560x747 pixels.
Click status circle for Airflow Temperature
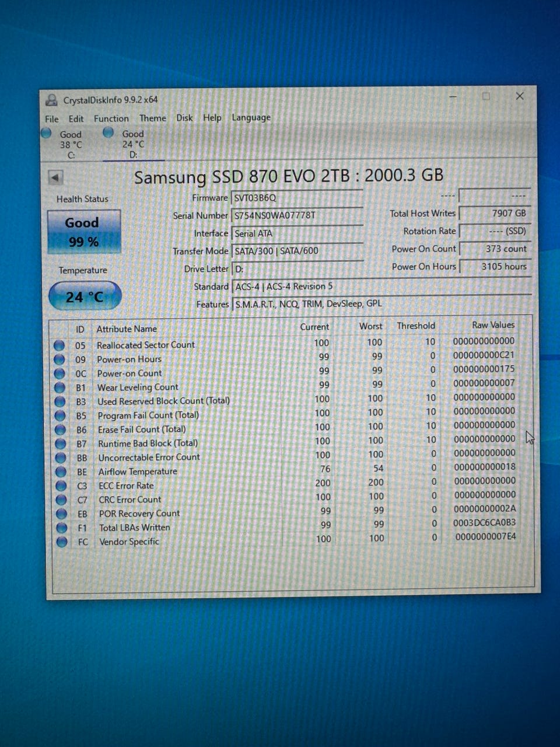pos(61,472)
